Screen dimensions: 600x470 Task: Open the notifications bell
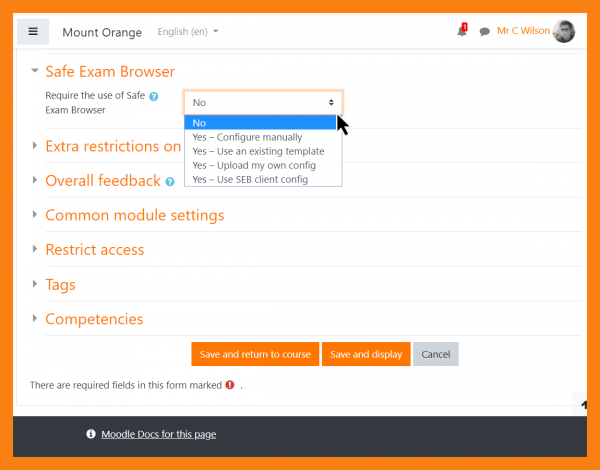click(x=462, y=31)
